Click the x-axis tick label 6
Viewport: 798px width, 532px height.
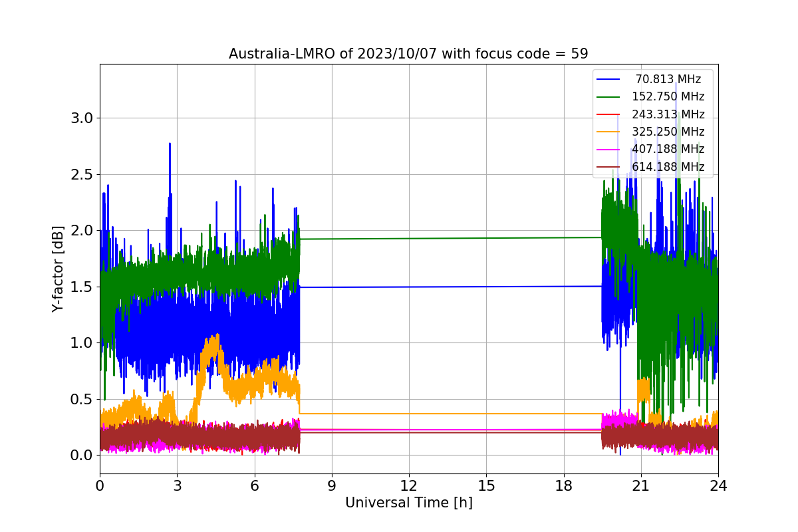click(254, 486)
